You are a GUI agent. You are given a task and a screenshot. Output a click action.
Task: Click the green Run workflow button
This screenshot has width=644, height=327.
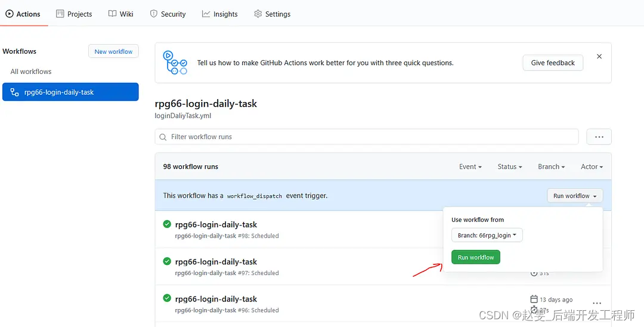(x=476, y=257)
